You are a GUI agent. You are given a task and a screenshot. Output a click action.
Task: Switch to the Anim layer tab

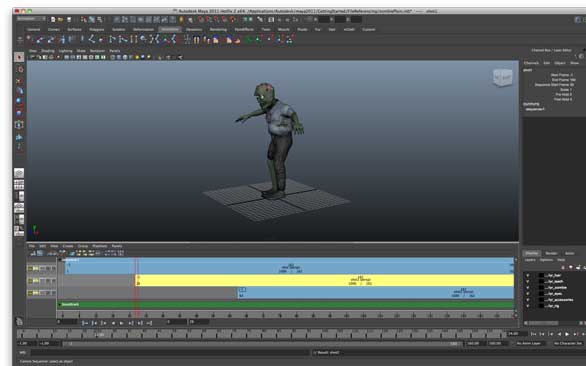click(x=569, y=253)
